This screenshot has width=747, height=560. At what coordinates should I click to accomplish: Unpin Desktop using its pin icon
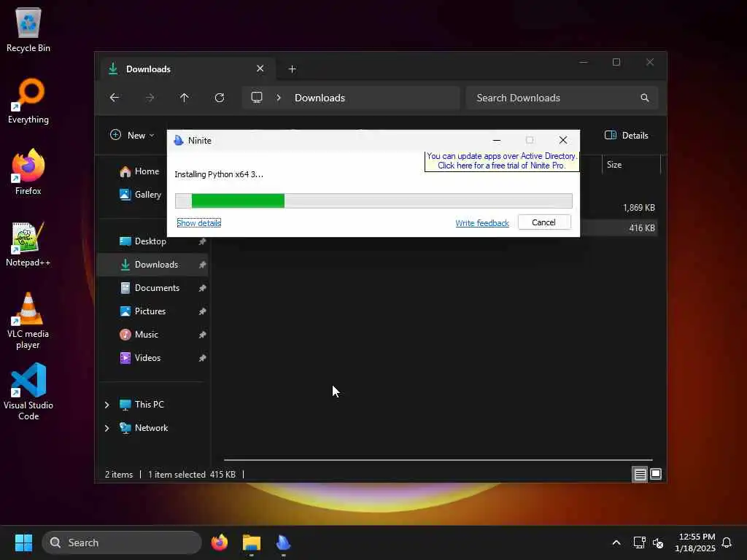[x=202, y=241]
